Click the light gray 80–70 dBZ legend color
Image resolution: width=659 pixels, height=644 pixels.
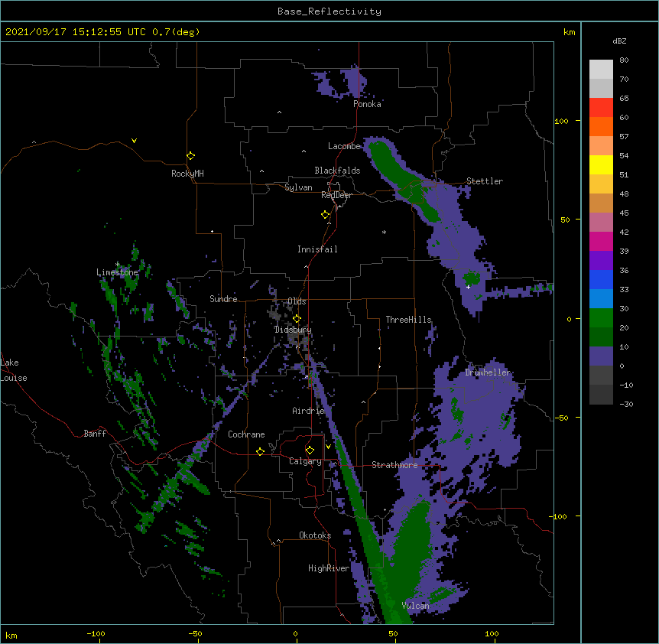(x=601, y=70)
